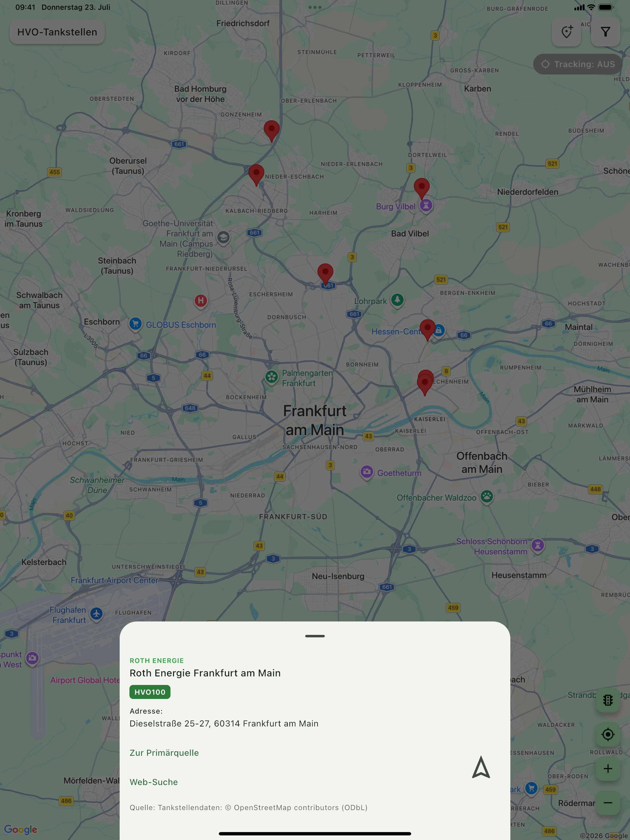The height and width of the screenshot is (840, 630).
Task: Tap the clock reading 09:41
Action: click(25, 7)
